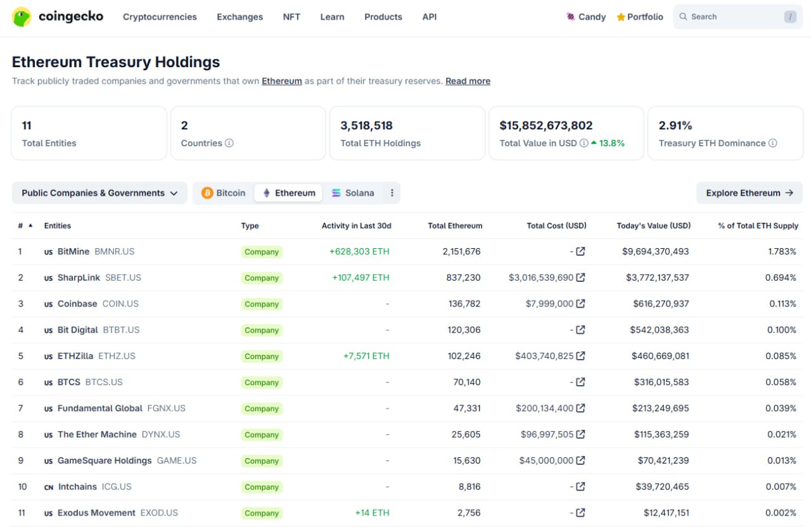Open the Exchanges nav menu
811x532 pixels.
click(239, 17)
